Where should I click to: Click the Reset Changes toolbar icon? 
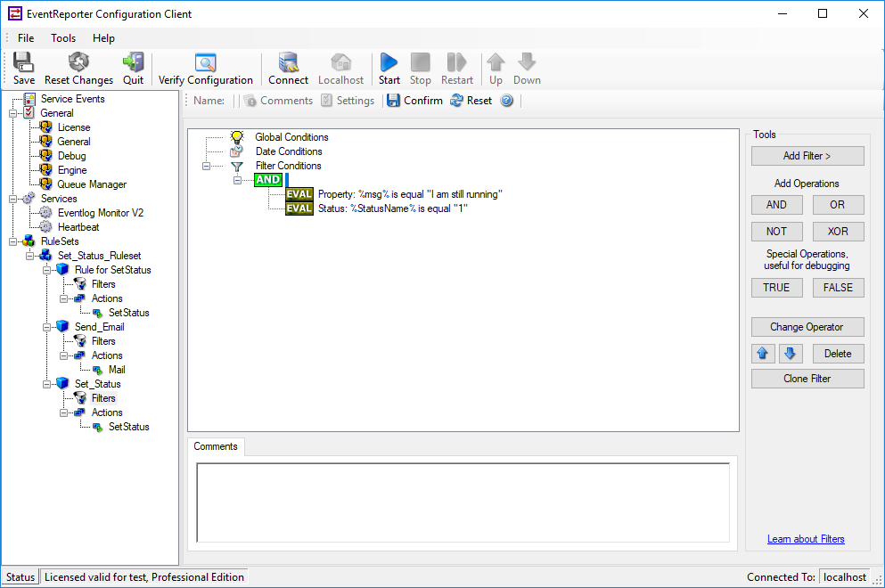[78, 69]
